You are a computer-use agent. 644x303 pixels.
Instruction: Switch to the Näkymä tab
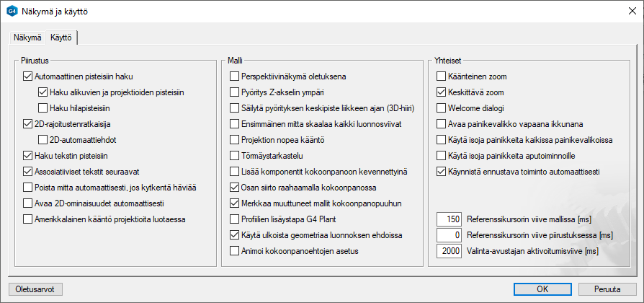(x=27, y=37)
